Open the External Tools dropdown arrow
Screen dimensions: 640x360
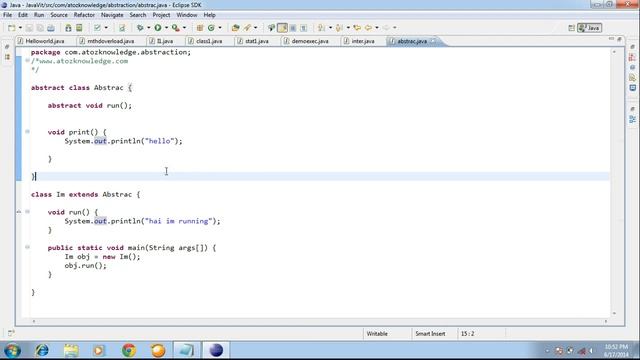(x=184, y=28)
